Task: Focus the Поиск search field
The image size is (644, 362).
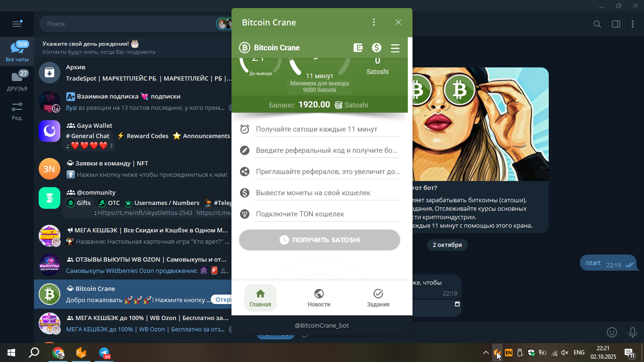Action: coord(127,24)
